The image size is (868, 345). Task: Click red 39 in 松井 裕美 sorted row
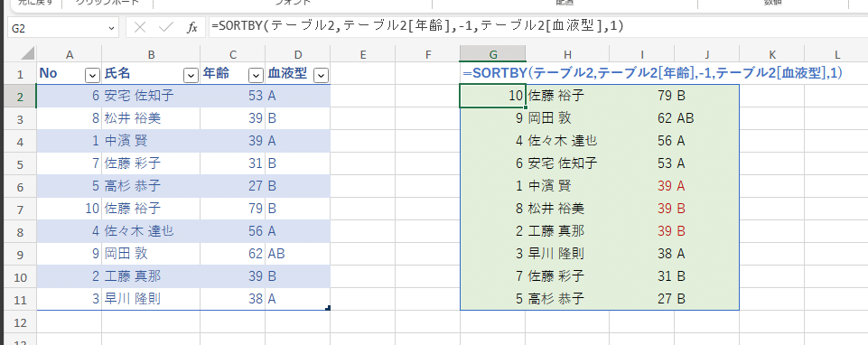pyautogui.click(x=665, y=209)
